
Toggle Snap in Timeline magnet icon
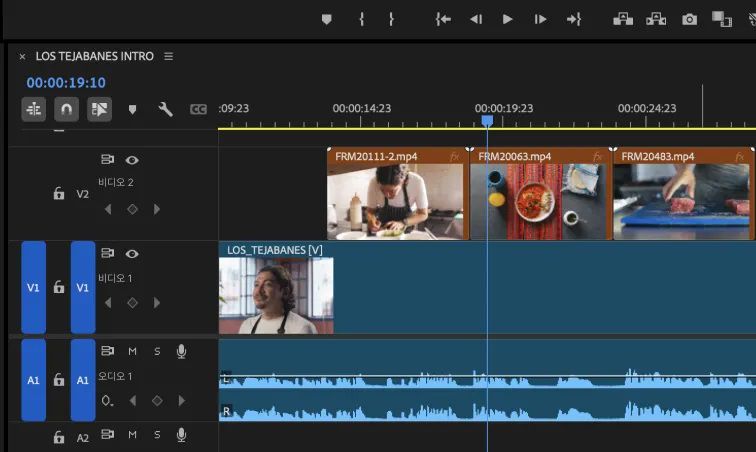click(66, 109)
